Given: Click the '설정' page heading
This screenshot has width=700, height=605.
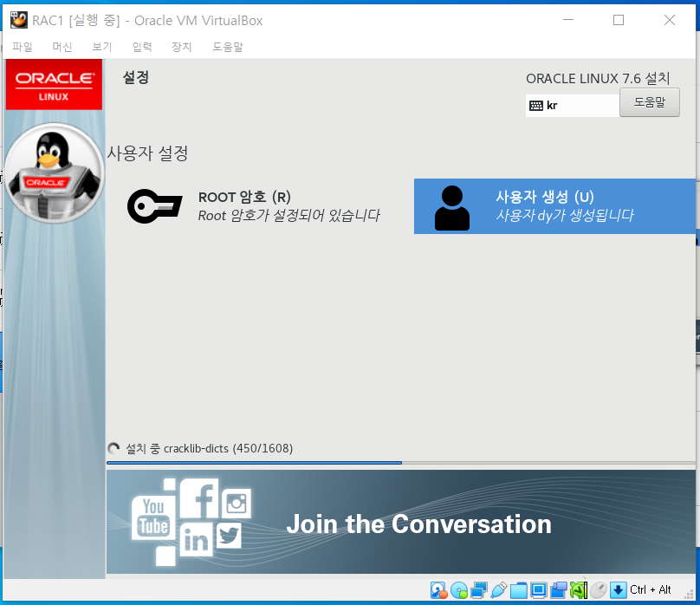Looking at the screenshot, I should click(x=136, y=77).
